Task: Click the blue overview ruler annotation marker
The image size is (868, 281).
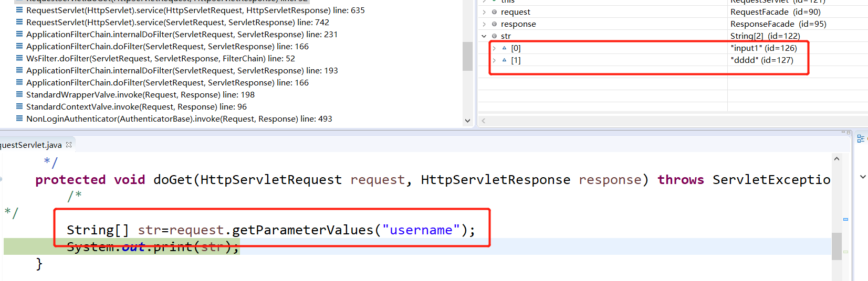Action: 845,219
